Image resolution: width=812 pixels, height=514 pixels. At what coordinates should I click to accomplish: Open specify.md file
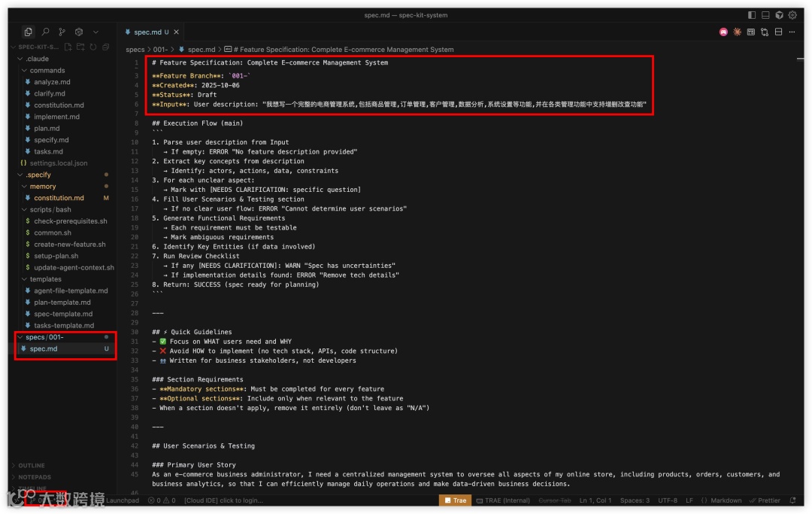click(x=51, y=140)
